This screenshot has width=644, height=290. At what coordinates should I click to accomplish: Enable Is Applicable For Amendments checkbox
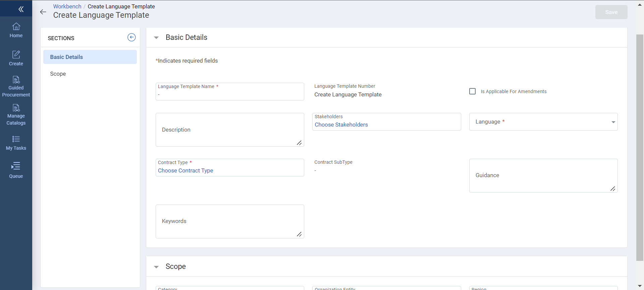(x=472, y=91)
